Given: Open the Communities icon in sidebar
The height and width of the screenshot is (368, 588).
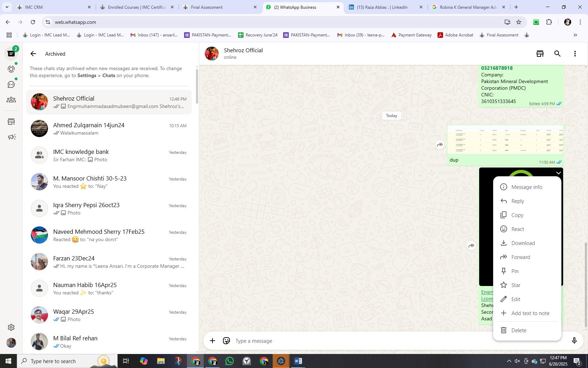Looking at the screenshot, I should (x=11, y=100).
